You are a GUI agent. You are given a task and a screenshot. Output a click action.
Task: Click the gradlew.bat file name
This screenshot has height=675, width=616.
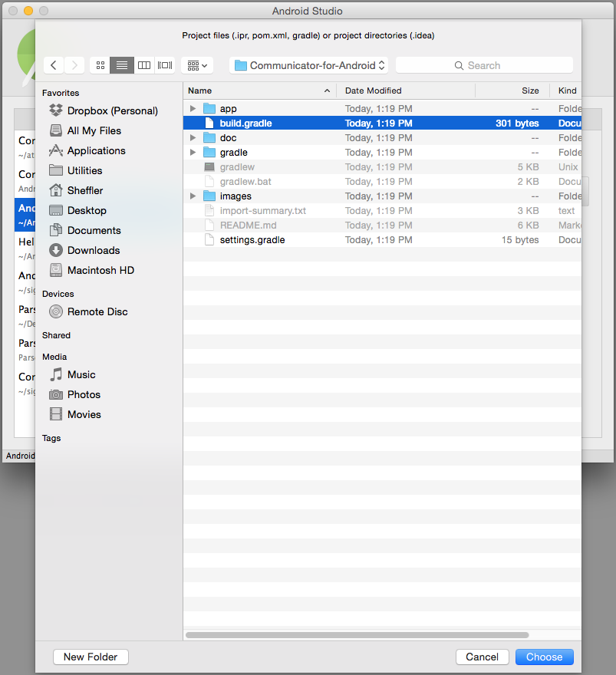245,182
